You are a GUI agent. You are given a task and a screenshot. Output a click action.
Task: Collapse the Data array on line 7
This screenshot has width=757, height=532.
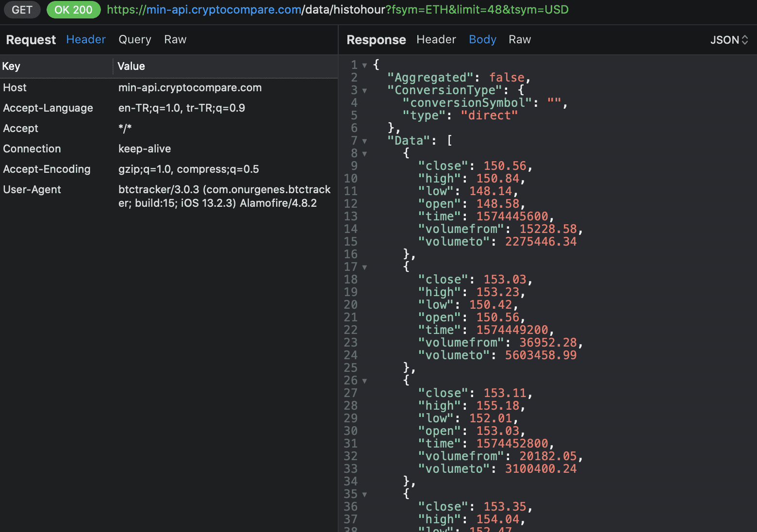364,141
